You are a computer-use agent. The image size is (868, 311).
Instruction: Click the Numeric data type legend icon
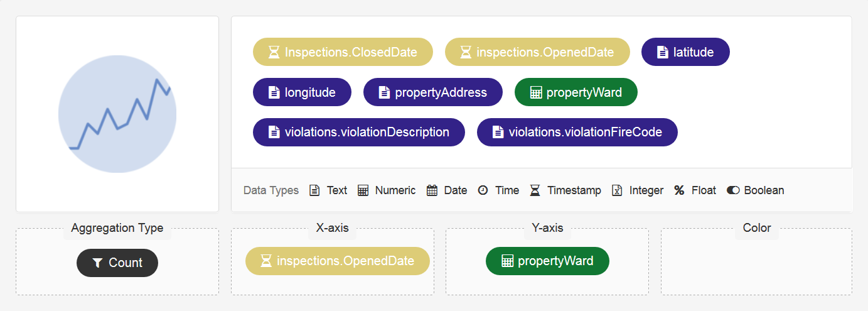pyautogui.click(x=363, y=190)
